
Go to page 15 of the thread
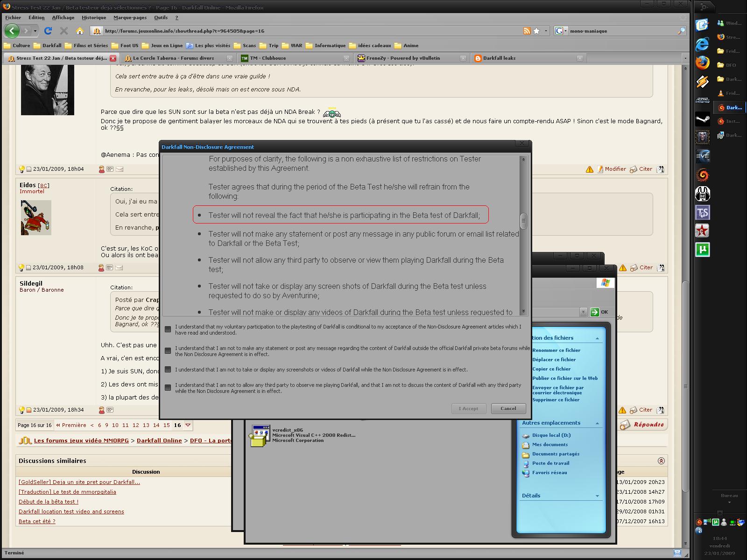point(166,425)
